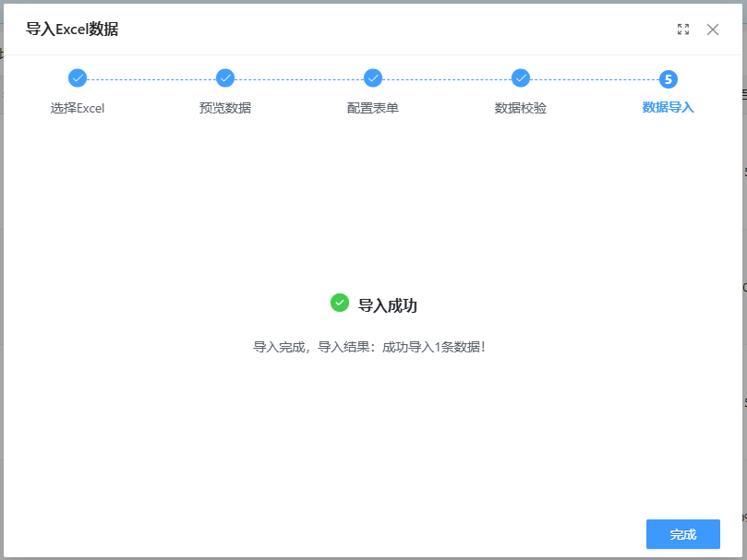Select the 选择Excel step label
Viewport: 747px width, 560px height.
point(78,108)
